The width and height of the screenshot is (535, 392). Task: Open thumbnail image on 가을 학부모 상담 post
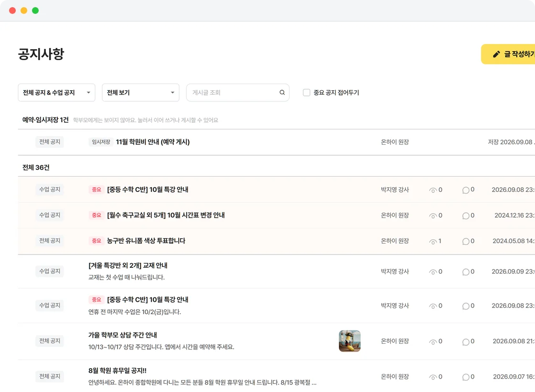coord(350,341)
